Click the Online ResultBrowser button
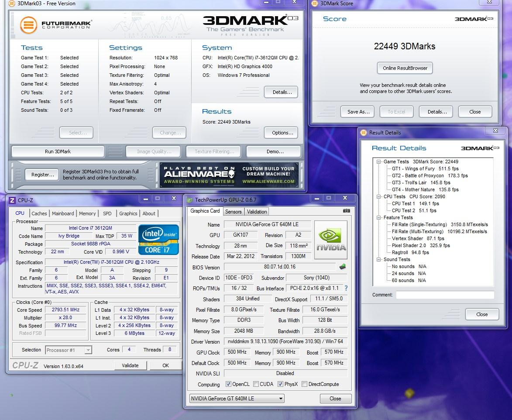This screenshot has height=420, width=512. [405, 68]
